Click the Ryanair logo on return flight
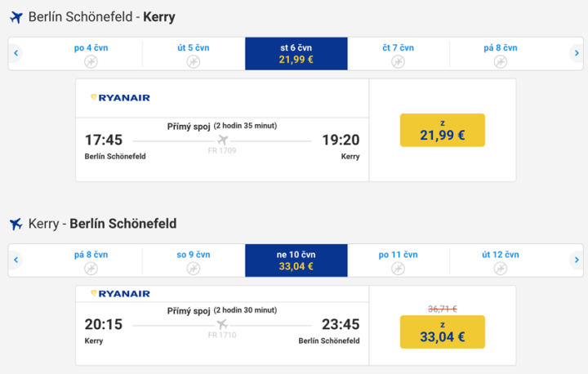Image resolution: width=588 pixels, height=374 pixels. pos(120,293)
